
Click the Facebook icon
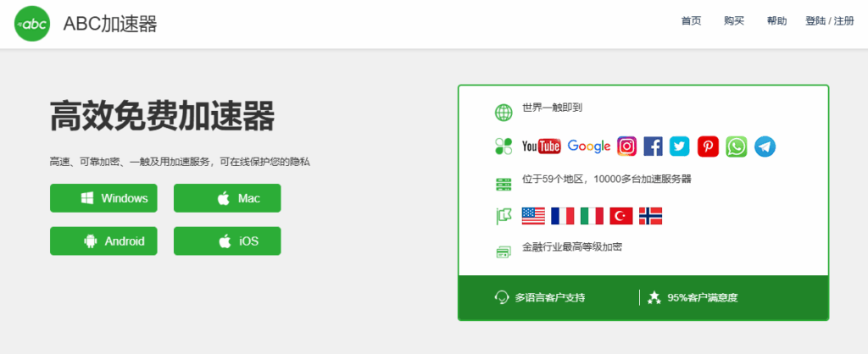pos(653,147)
